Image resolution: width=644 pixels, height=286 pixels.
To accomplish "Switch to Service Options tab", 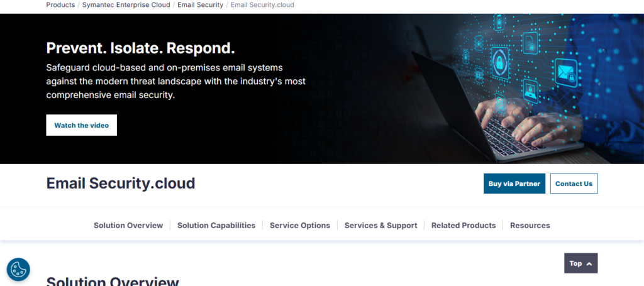I will [300, 225].
